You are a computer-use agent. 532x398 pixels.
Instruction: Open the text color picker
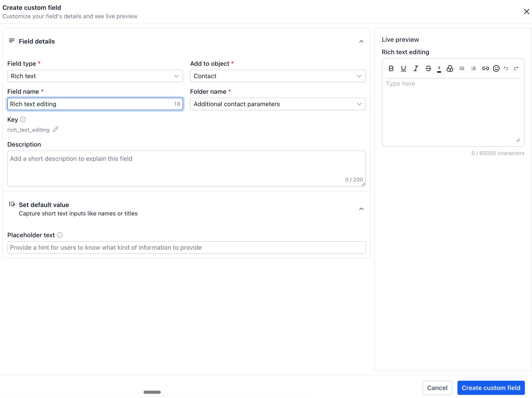(439, 69)
